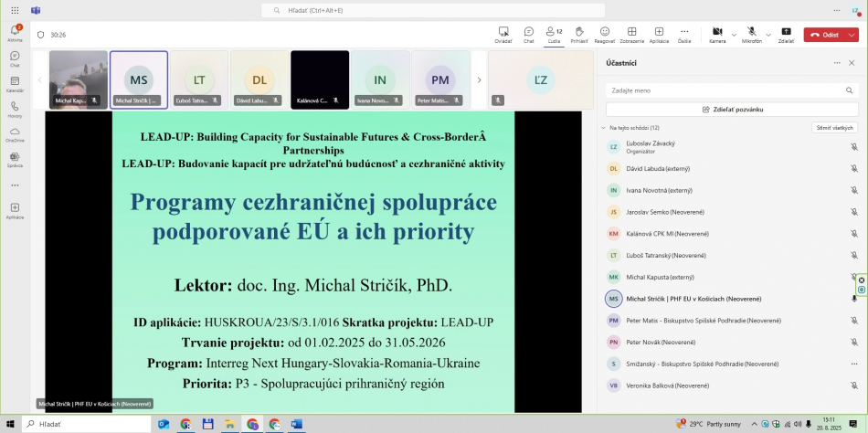Raise hand with Prihlásiť button

(578, 34)
